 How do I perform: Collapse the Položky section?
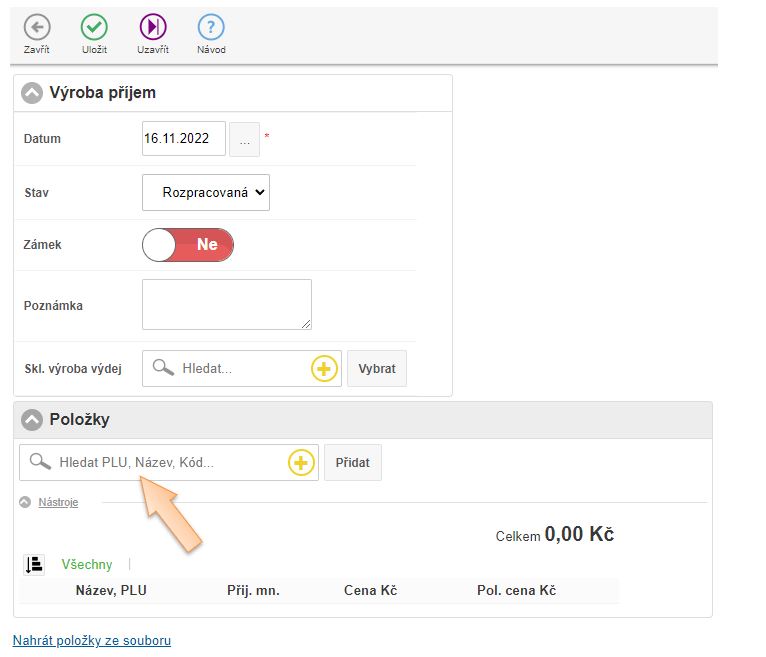click(x=33, y=420)
